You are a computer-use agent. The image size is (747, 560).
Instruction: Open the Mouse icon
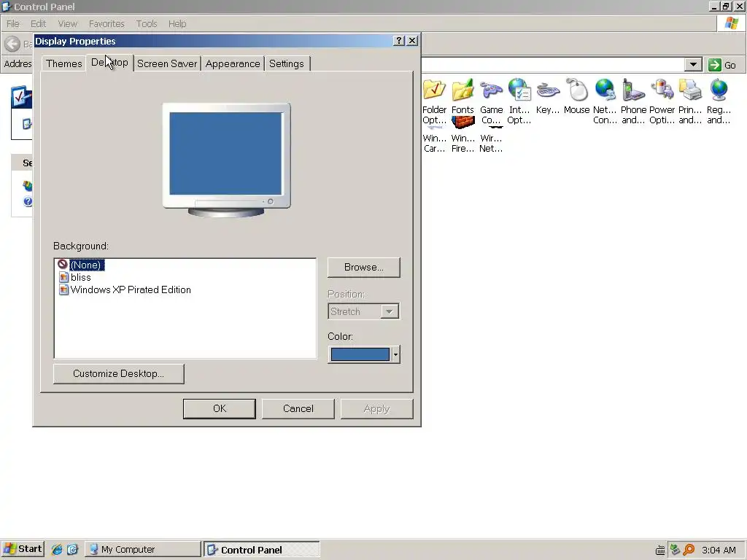coord(576,90)
